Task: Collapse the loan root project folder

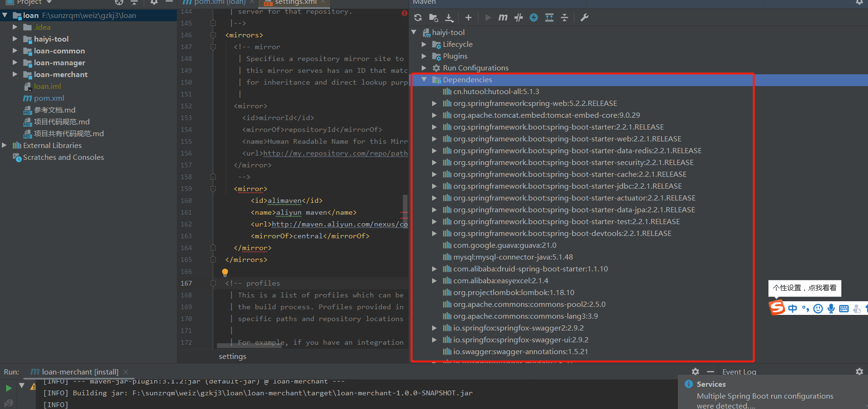Action: click(x=5, y=15)
